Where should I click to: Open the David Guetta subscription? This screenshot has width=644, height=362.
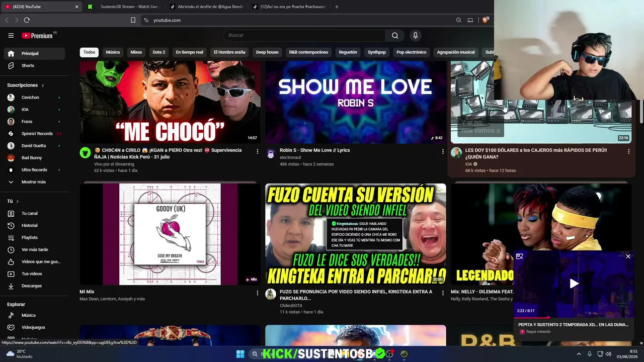point(34,146)
